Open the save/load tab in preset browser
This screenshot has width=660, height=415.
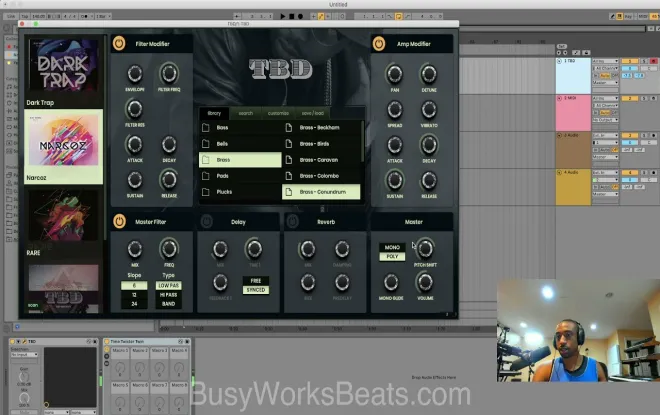coord(313,113)
